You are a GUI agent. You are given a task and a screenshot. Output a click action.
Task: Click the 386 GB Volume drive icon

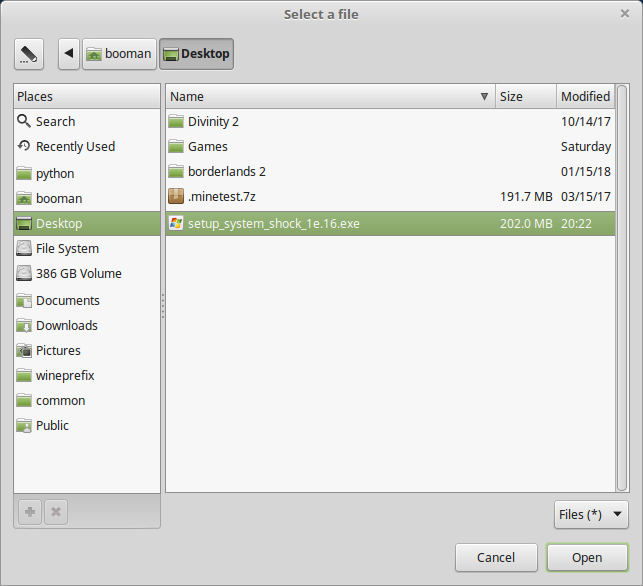24,274
